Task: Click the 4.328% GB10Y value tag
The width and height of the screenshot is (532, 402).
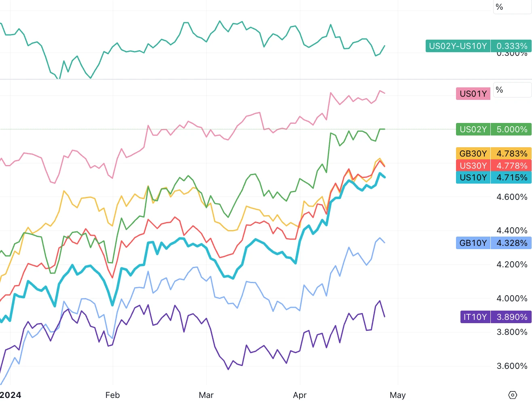Action: [x=511, y=243]
